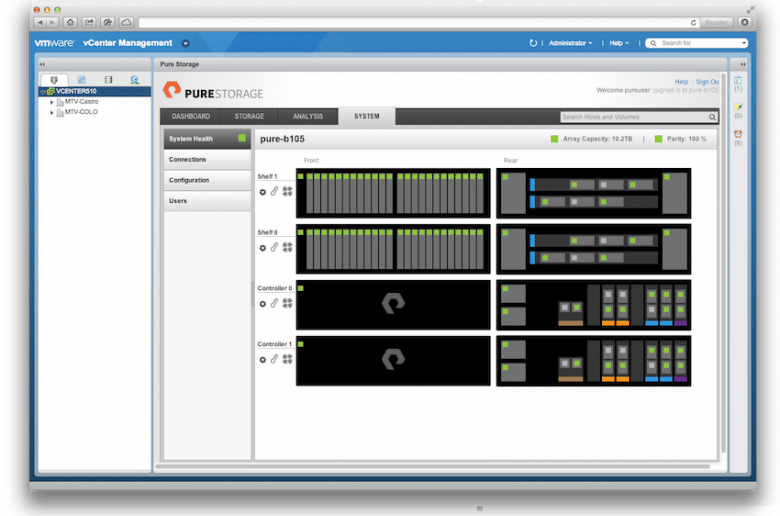Click Shelf 1 fan status icon

[287, 192]
